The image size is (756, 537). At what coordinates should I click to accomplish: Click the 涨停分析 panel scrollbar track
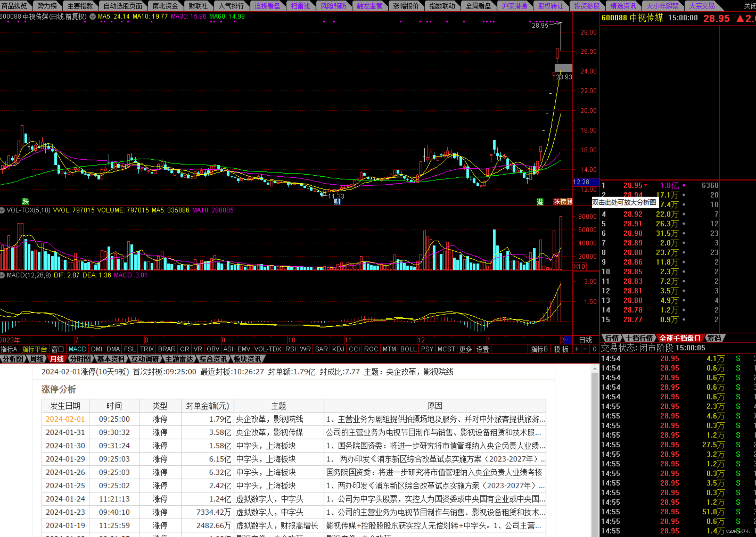point(595,454)
